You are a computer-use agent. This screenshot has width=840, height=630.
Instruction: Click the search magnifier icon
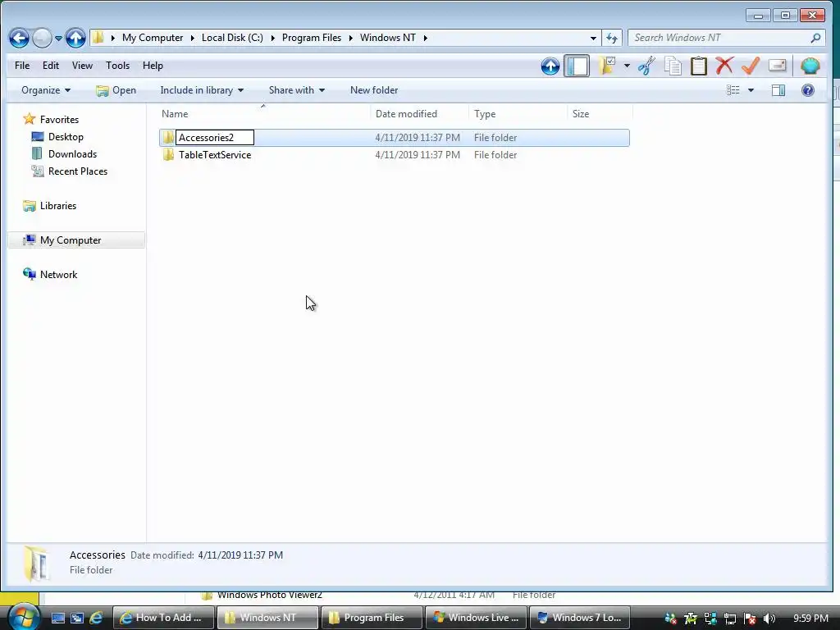tap(815, 38)
